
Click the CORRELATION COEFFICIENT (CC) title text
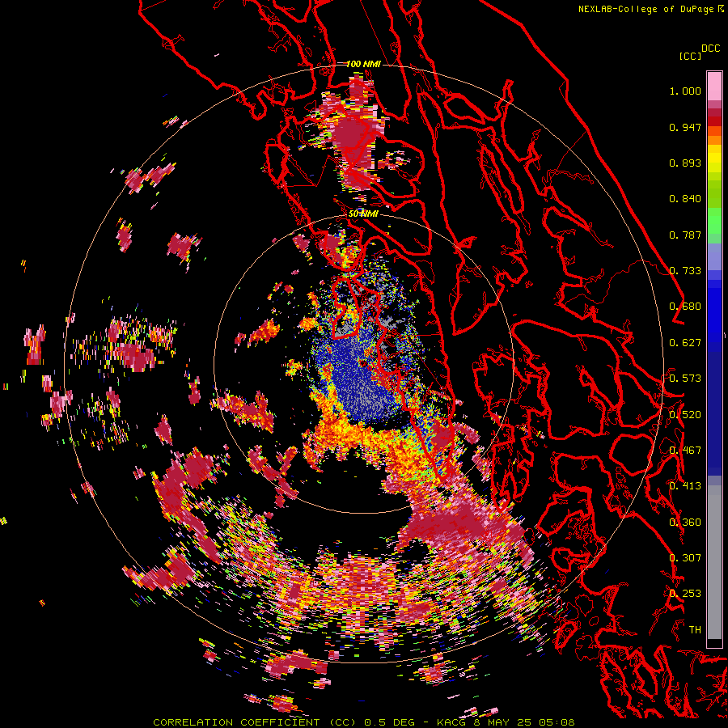coord(255,722)
